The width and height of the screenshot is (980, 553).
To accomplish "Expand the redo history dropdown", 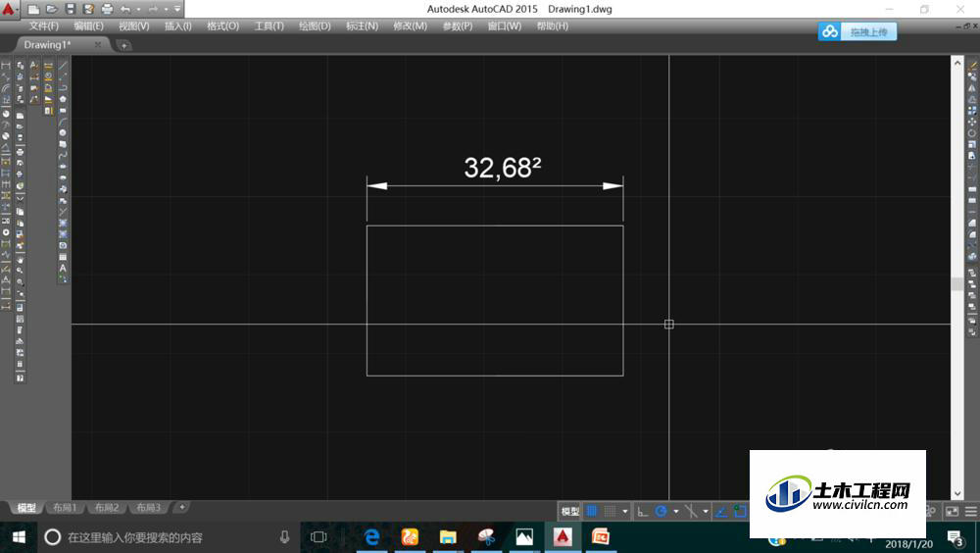I will (x=166, y=10).
